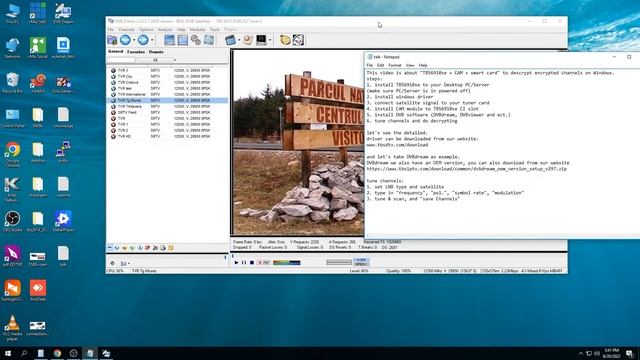
Task: Open Notepad Help menu
Action: point(423,65)
